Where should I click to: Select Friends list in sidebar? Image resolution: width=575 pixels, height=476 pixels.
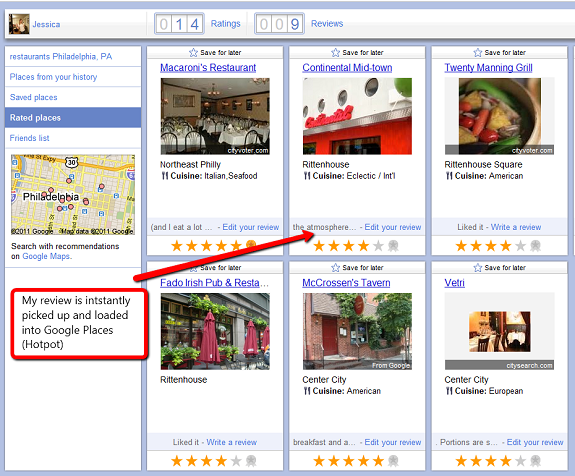pos(73,138)
